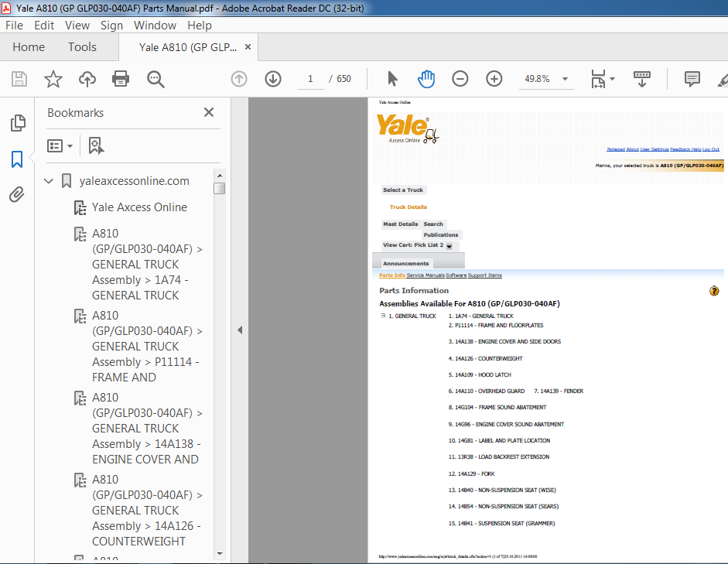The image size is (728, 564).
Task: Add a comment with speech bubble icon
Action: click(692, 79)
